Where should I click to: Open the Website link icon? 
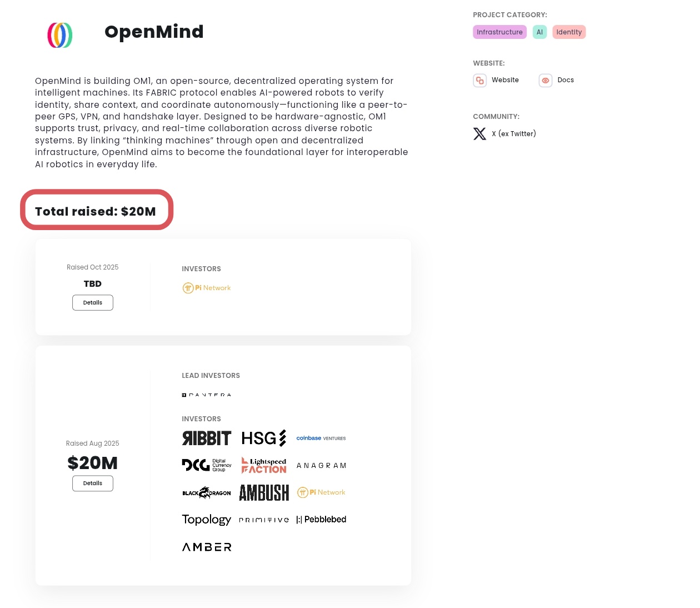pos(480,81)
